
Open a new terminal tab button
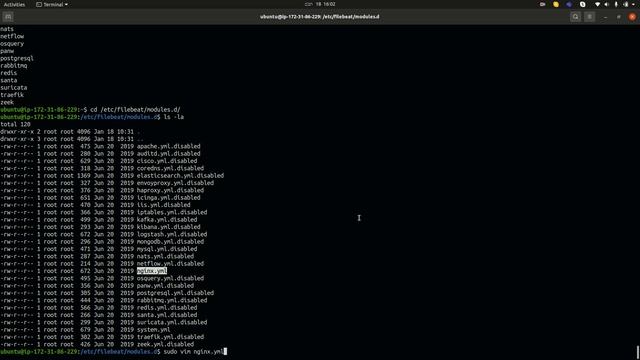click(x=8, y=17)
